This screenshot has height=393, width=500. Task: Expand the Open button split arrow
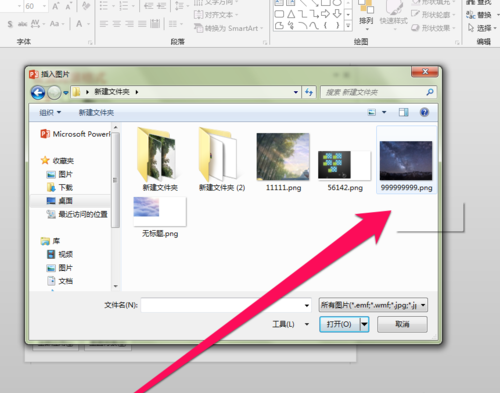[x=365, y=324]
